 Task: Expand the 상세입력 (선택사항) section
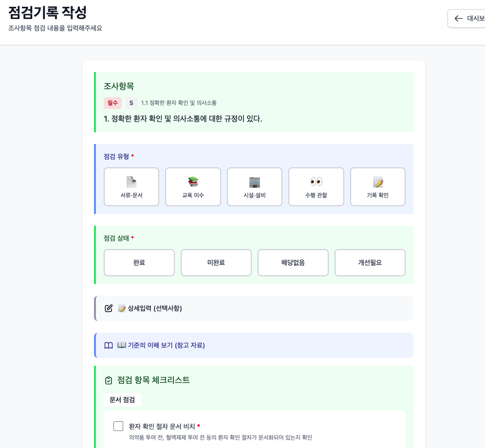coord(253,308)
